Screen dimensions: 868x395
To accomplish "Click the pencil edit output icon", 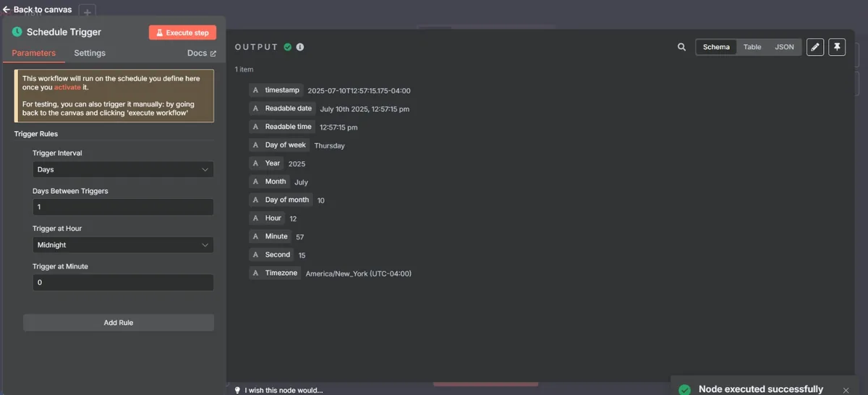I will [x=815, y=47].
